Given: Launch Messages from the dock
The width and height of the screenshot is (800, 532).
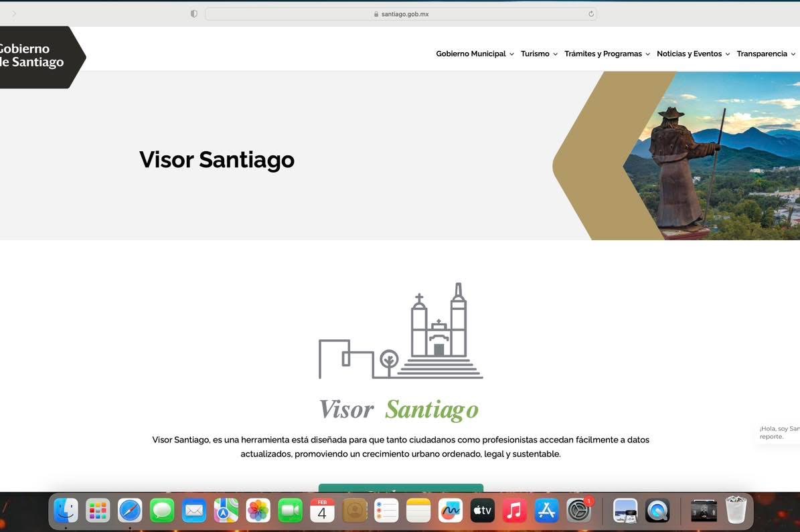Looking at the screenshot, I should tap(162, 511).
